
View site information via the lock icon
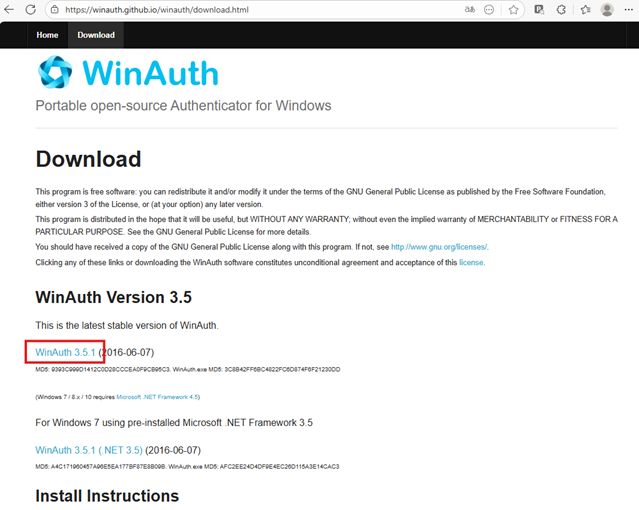tap(55, 10)
